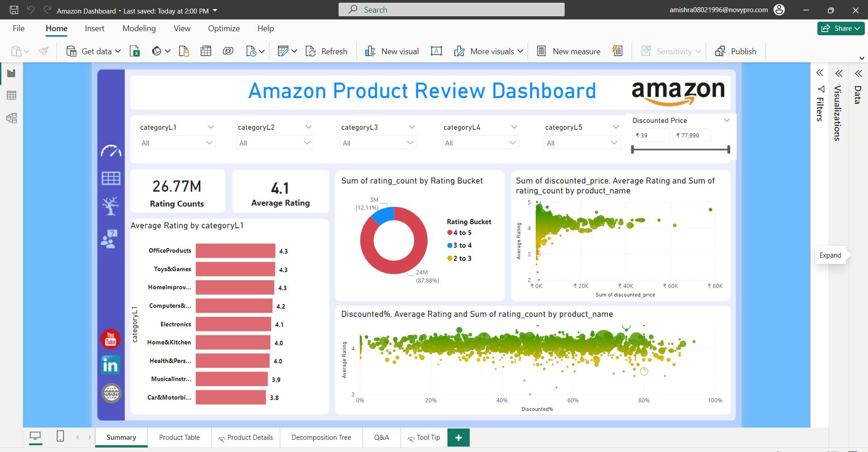Open the View ribbon tab
This screenshot has width=868, height=452.
click(x=182, y=28)
